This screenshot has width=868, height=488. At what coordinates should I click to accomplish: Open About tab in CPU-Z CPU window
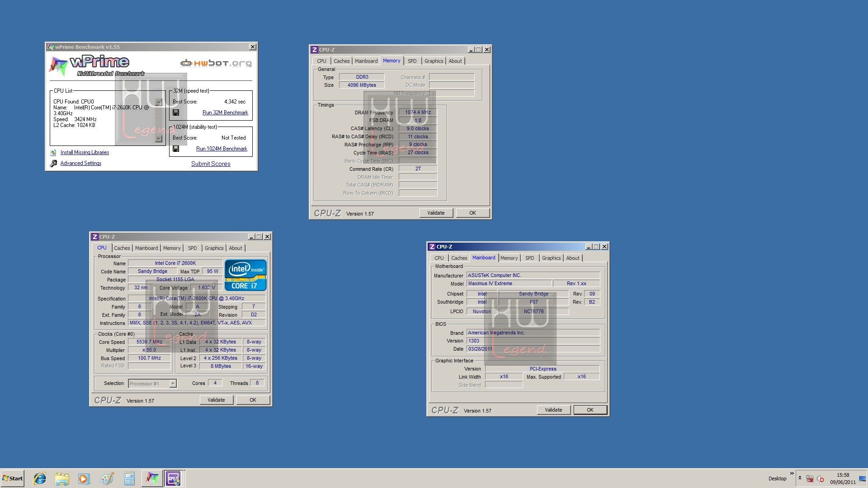[x=235, y=248]
